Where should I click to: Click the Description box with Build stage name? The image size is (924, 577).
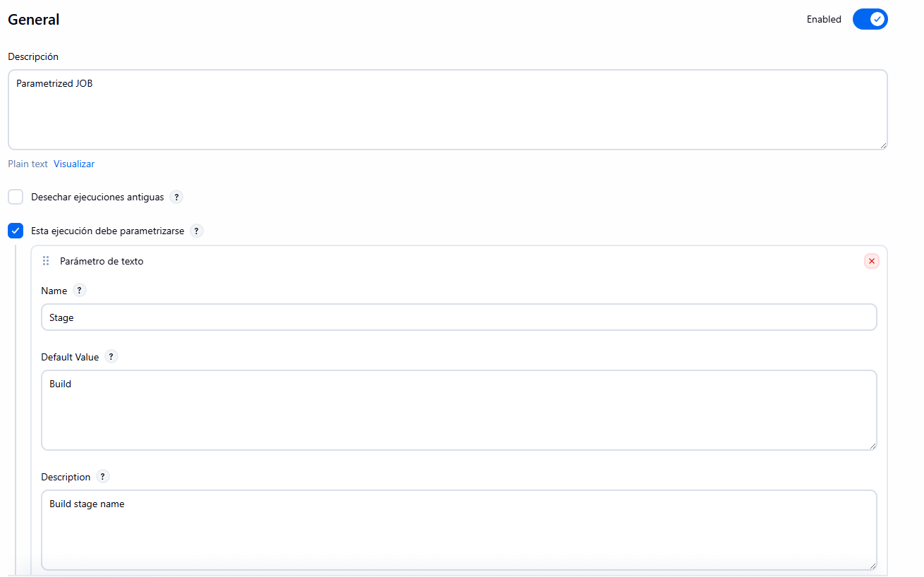pyautogui.click(x=459, y=530)
